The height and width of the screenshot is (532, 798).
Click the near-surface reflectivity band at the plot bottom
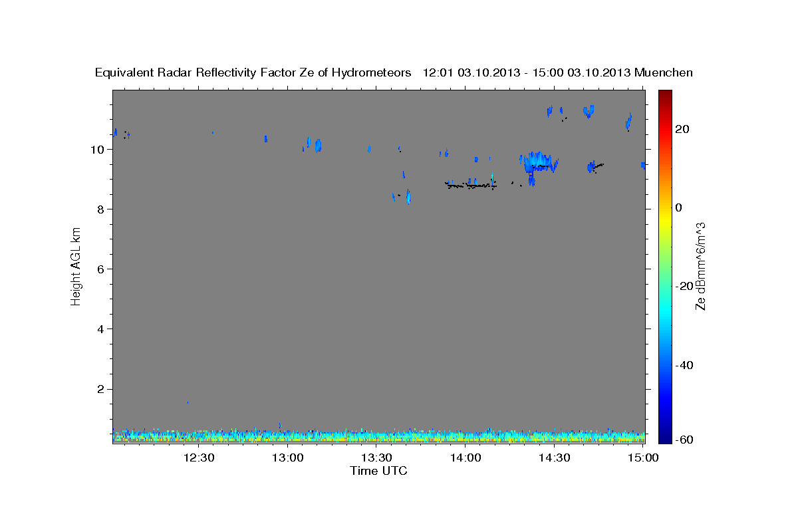378,436
